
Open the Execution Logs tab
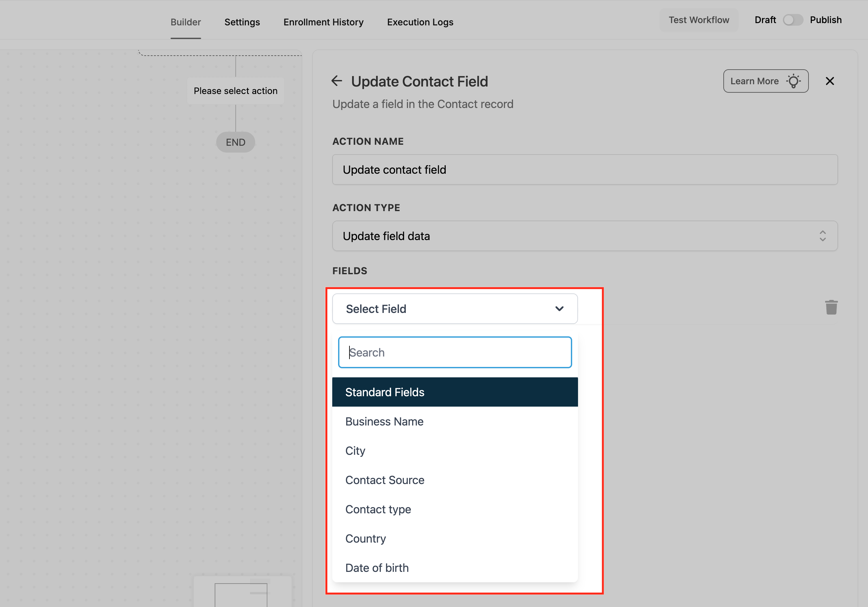coord(420,22)
